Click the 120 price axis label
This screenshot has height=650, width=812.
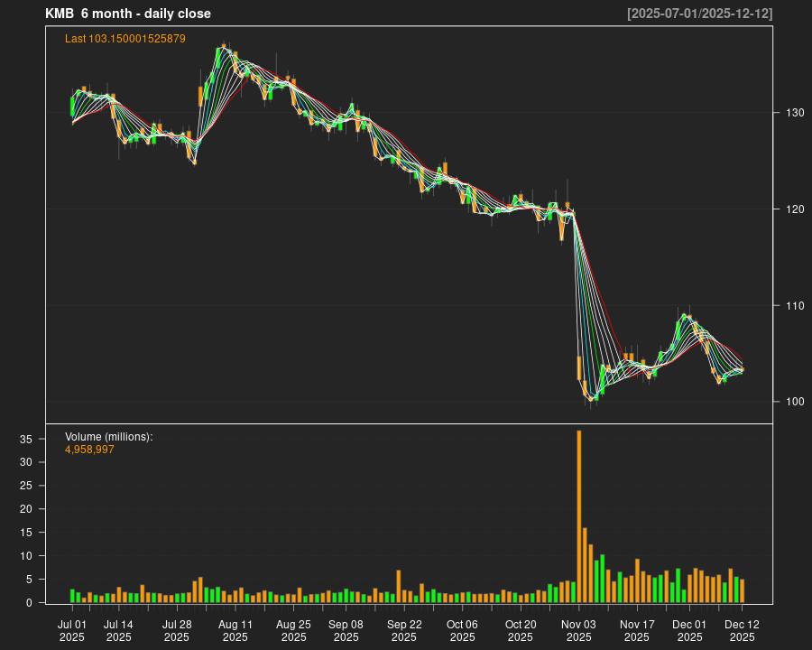pyautogui.click(x=790, y=209)
